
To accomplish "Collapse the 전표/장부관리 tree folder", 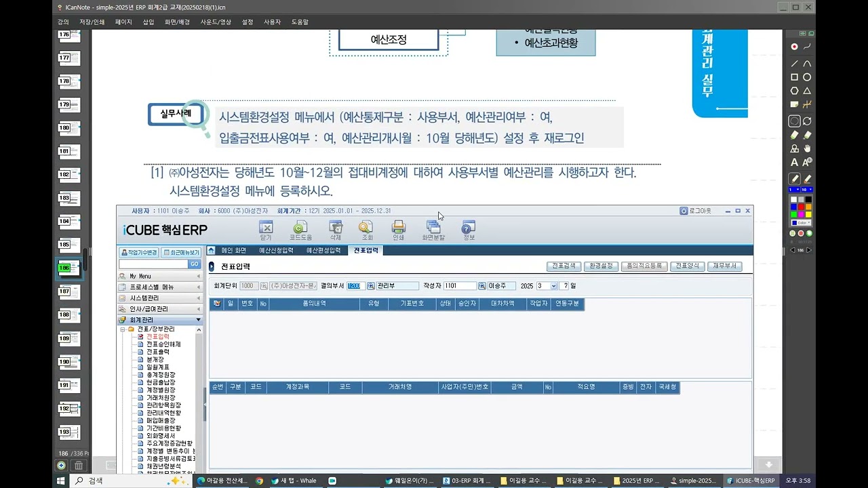I will [x=123, y=329].
